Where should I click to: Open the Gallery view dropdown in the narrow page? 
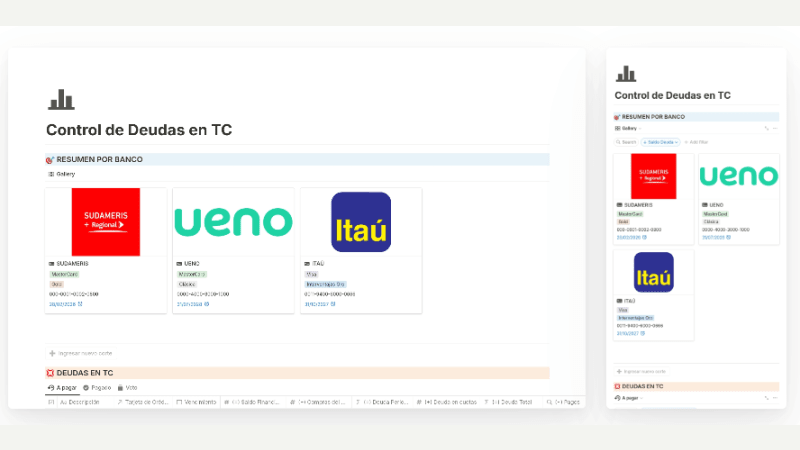[x=628, y=129]
